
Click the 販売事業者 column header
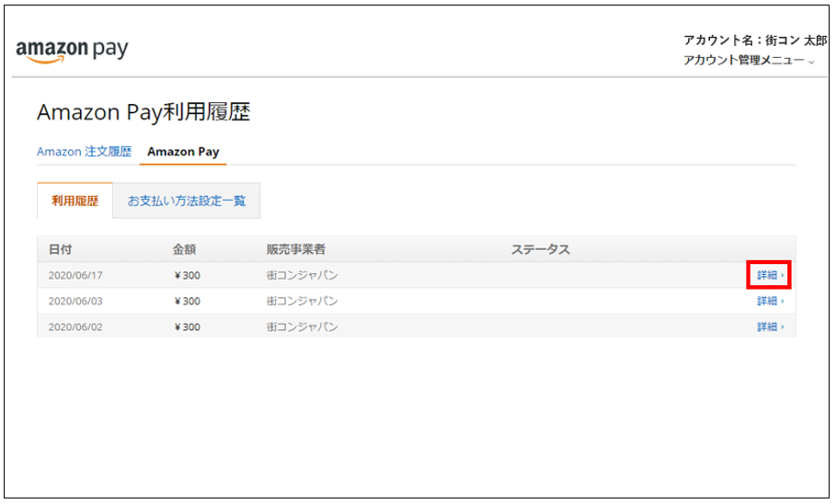(x=296, y=249)
